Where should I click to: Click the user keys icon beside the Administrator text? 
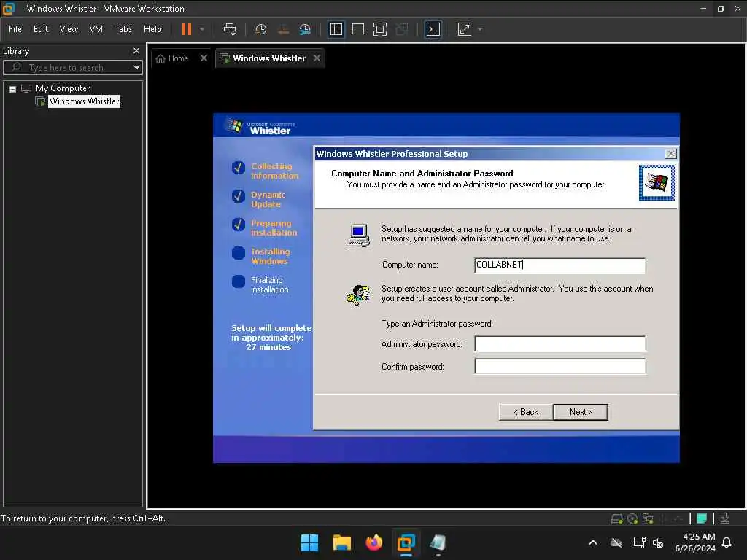pos(358,295)
